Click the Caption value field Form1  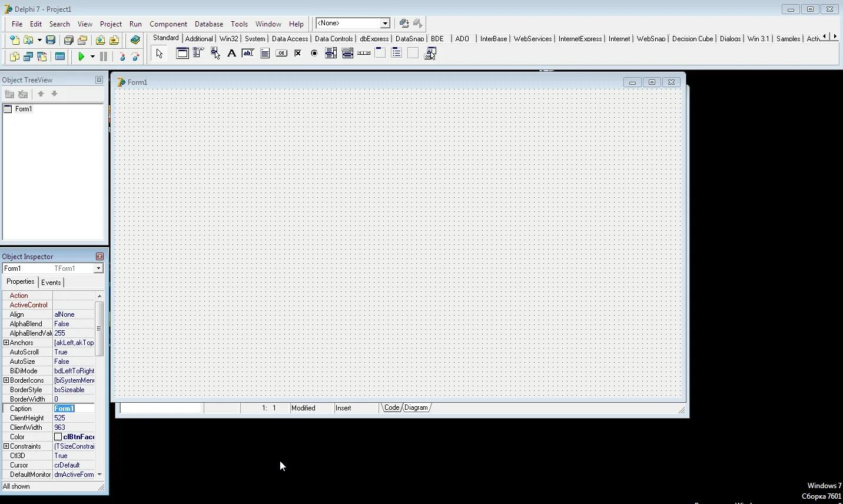74,409
